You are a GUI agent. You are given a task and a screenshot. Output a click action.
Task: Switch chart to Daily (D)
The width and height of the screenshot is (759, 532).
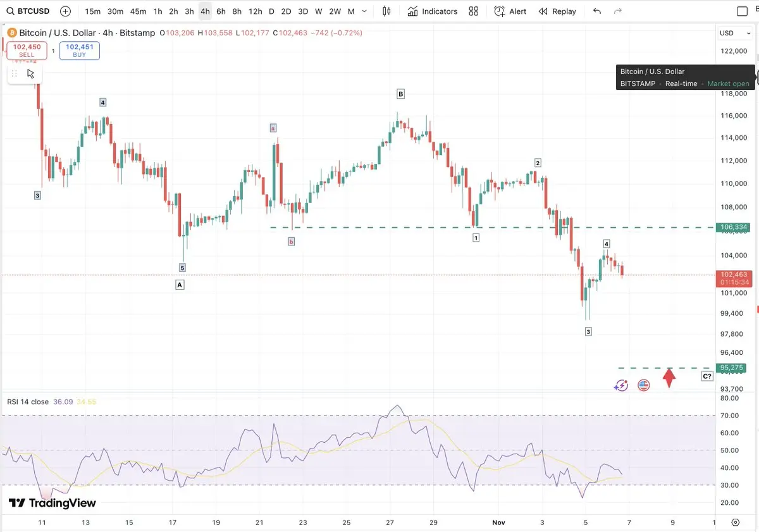tap(271, 11)
